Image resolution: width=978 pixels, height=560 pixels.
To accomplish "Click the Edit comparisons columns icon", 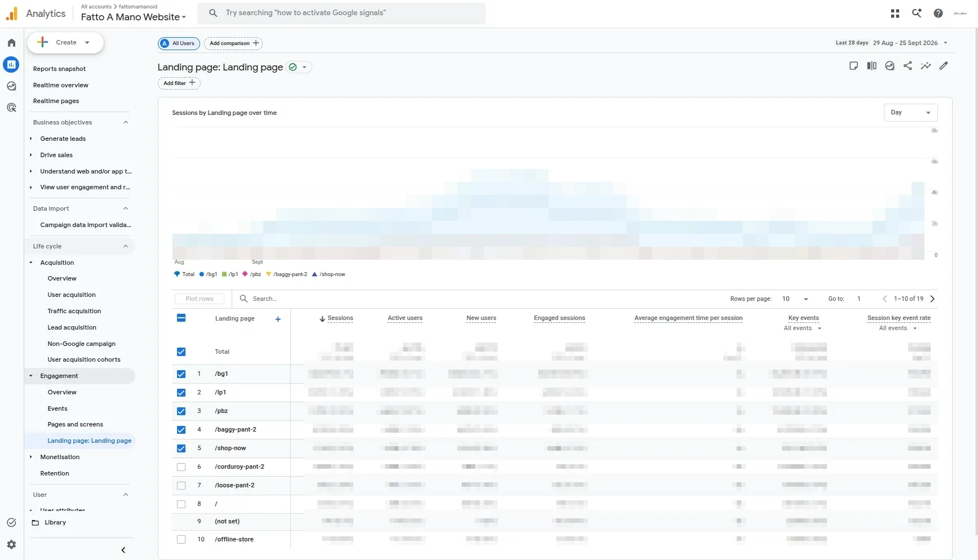I will pos(871,66).
